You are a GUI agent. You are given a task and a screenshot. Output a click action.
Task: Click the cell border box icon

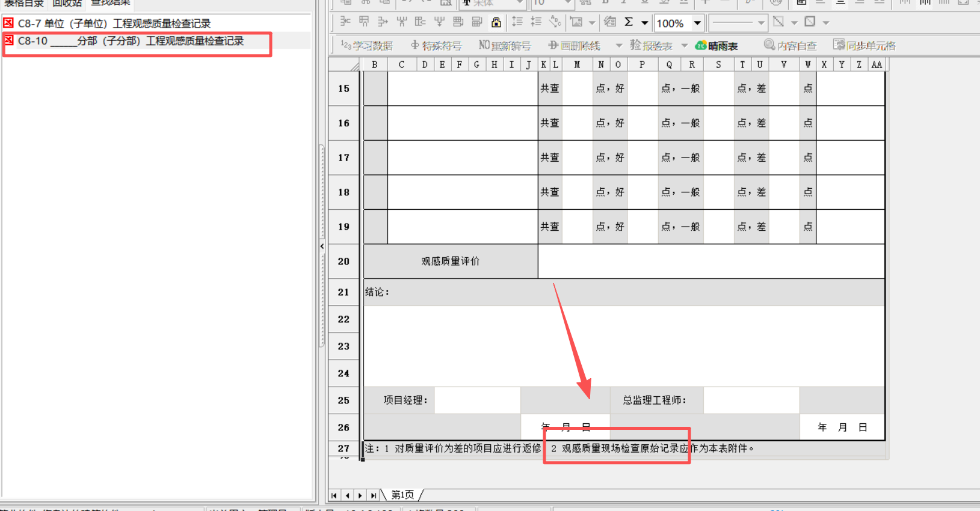pyautogui.click(x=810, y=22)
